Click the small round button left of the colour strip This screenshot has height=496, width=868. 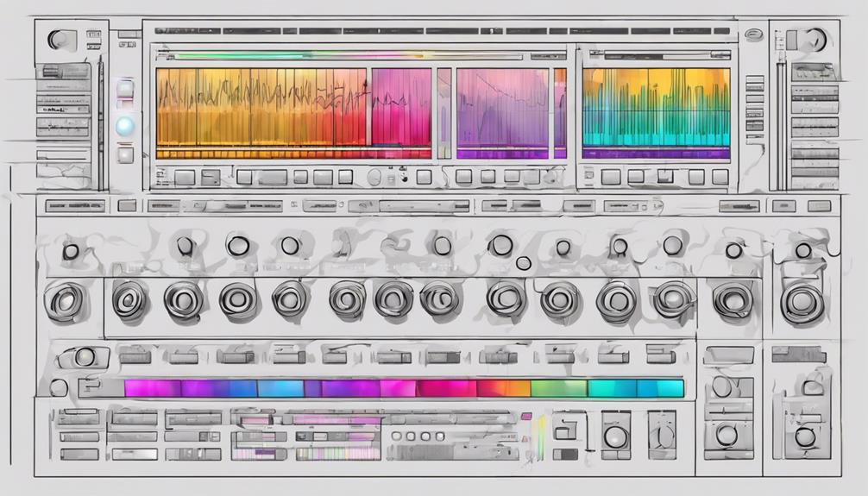tap(58, 387)
